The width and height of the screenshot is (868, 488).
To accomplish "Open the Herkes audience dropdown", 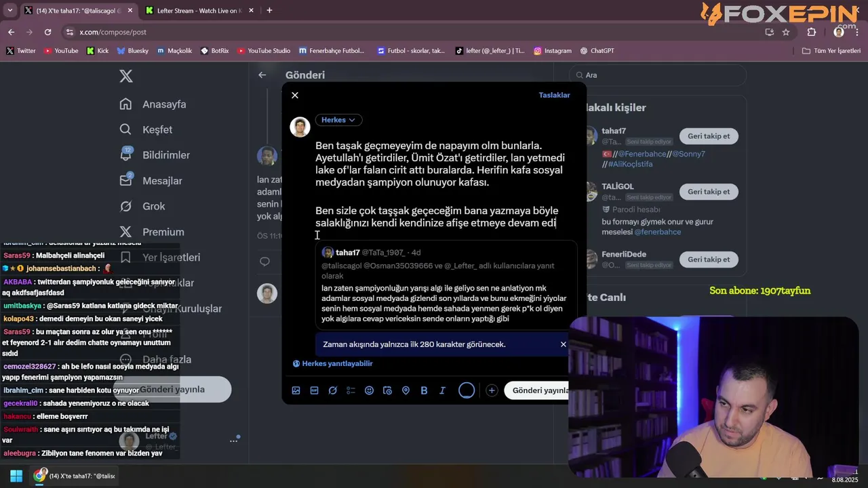I will [338, 120].
